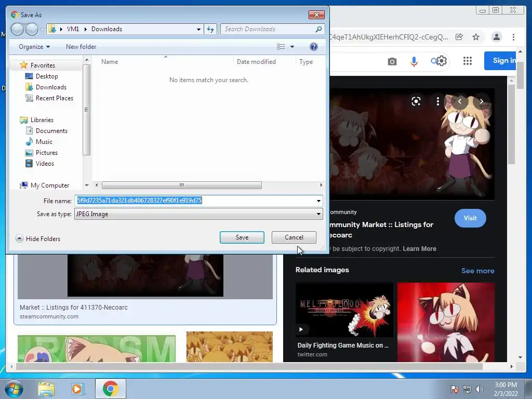Click the Save button
The image size is (532, 399).
pos(242,237)
